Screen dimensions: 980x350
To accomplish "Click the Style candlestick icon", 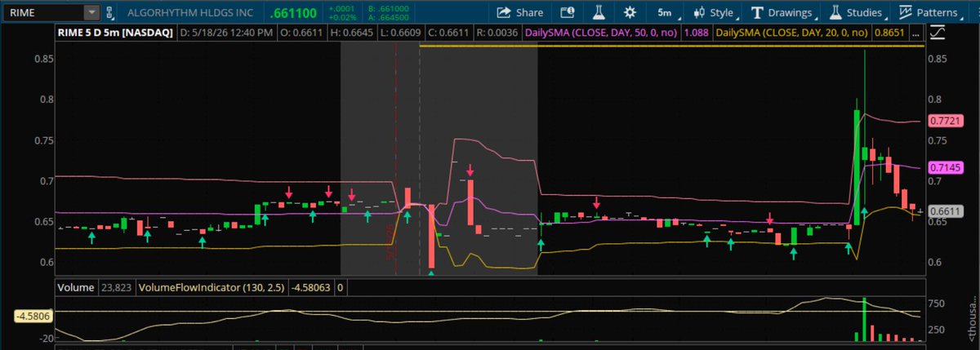I will [x=699, y=13].
